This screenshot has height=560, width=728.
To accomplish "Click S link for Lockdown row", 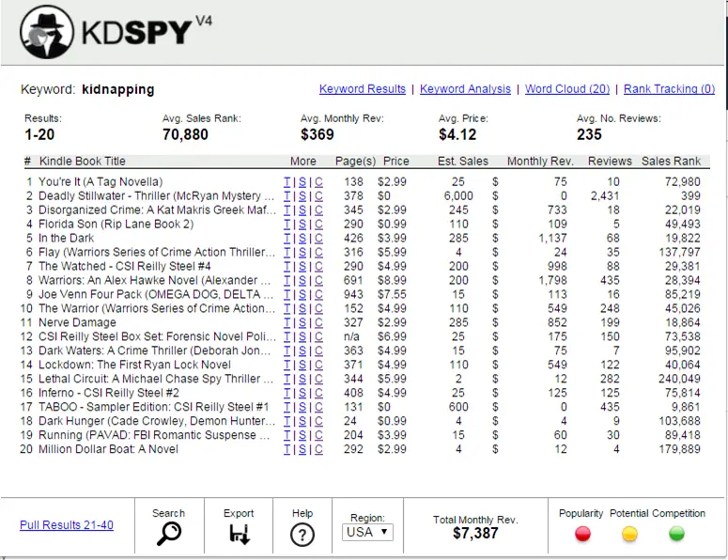I will [302, 365].
